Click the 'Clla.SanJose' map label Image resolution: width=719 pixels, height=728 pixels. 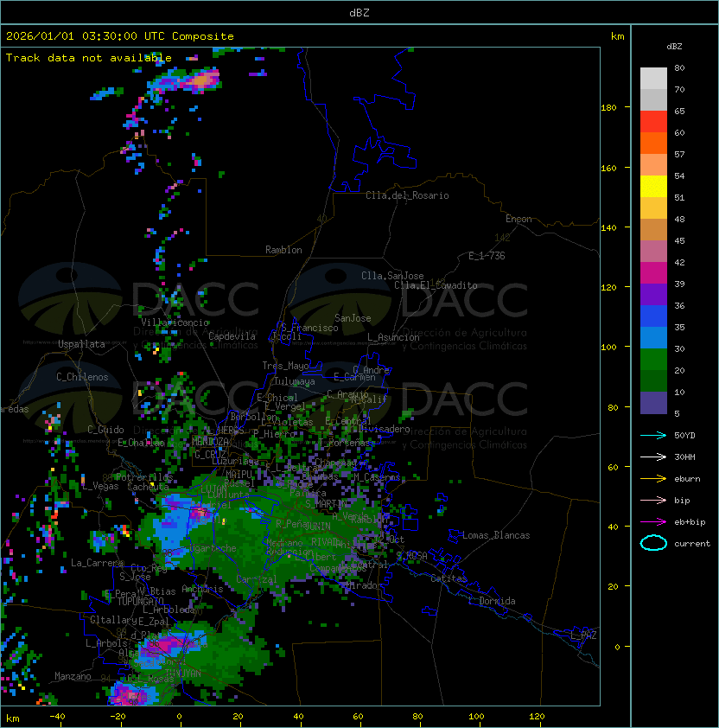(x=392, y=276)
